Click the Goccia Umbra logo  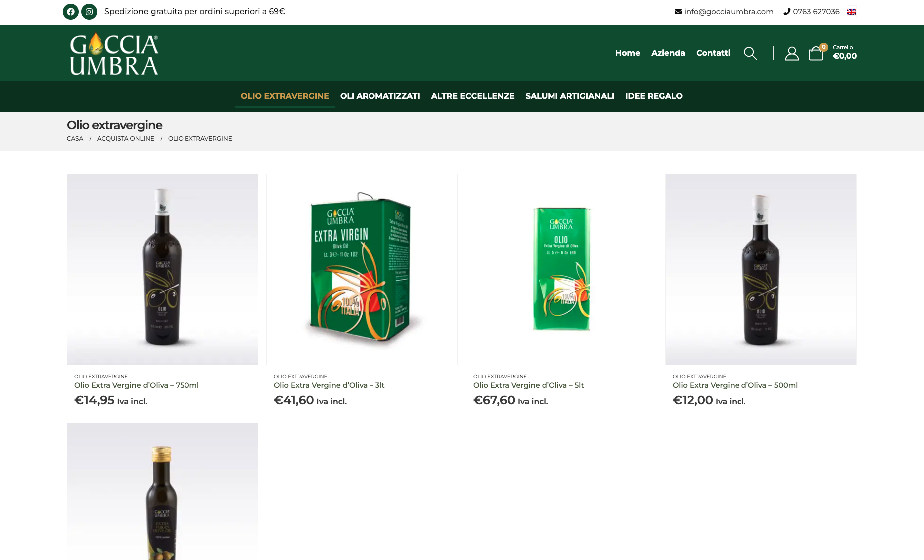[114, 54]
